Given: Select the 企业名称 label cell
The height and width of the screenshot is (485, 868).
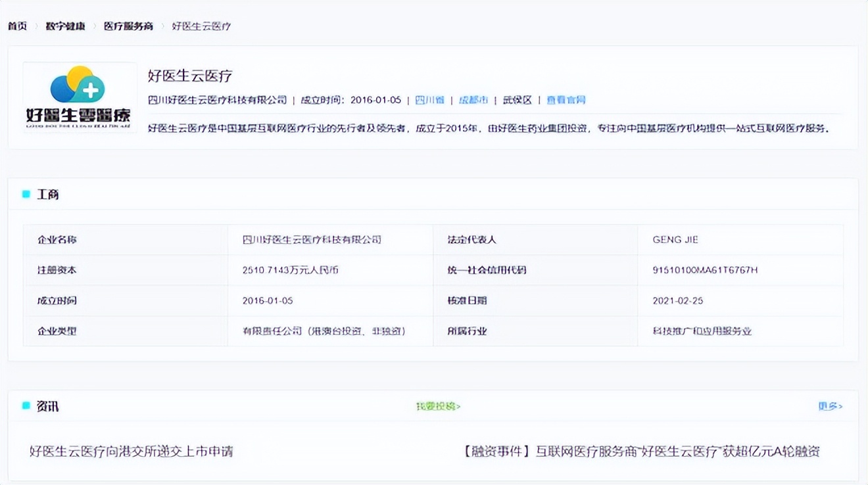Looking at the screenshot, I should tap(126, 240).
